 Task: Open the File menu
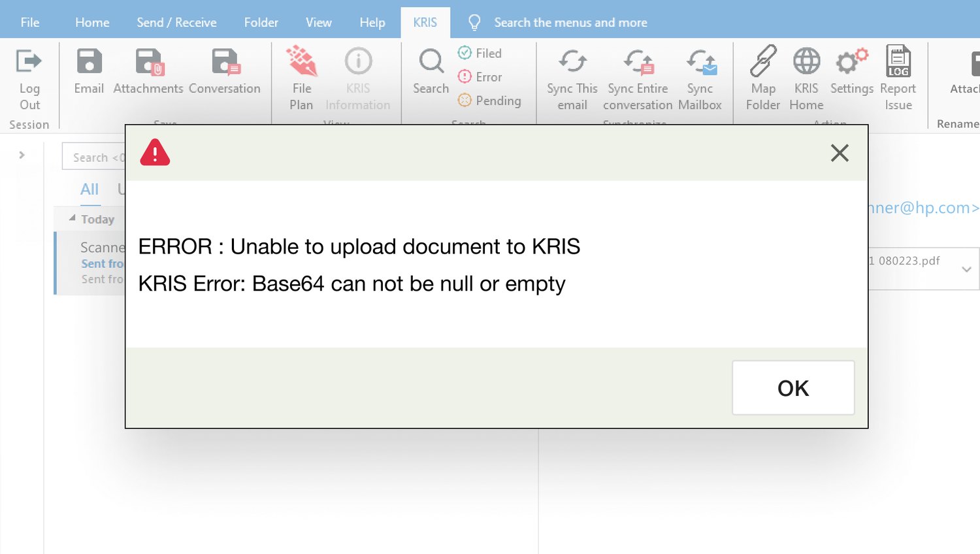coord(30,22)
